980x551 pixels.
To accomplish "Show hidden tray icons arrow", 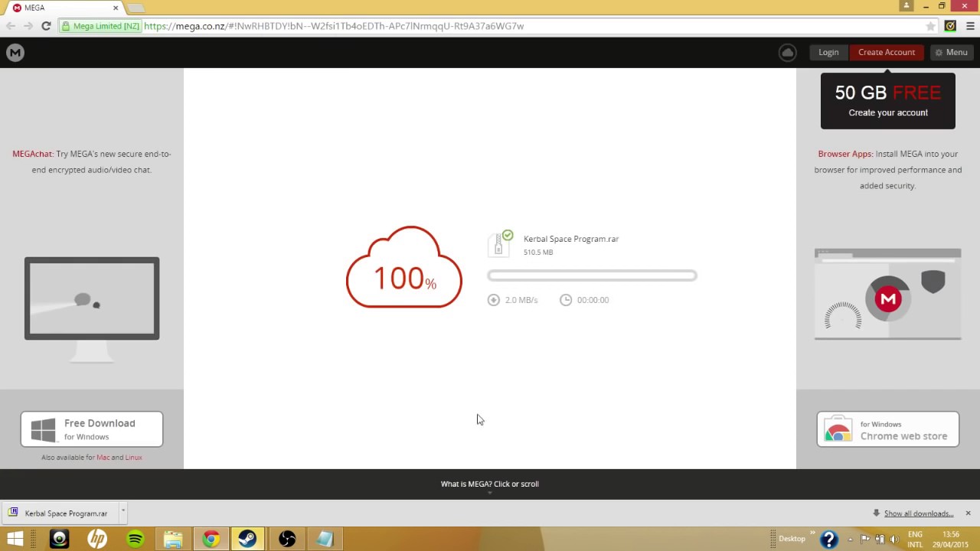I will click(x=851, y=539).
